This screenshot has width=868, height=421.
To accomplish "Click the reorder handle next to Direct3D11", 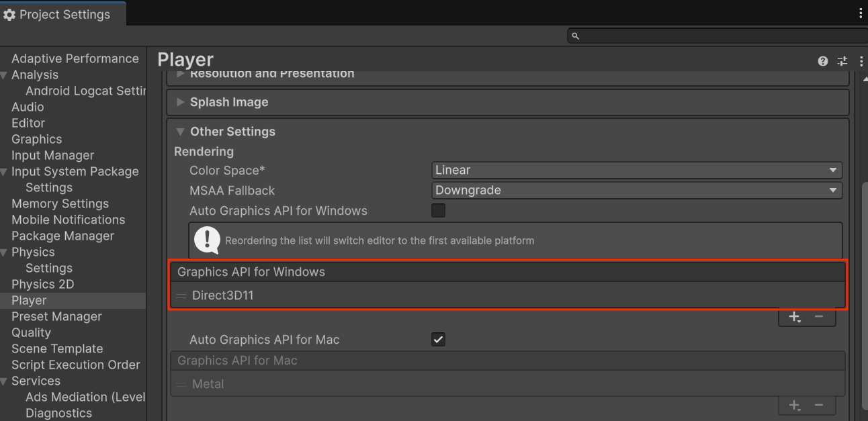I will (x=181, y=295).
